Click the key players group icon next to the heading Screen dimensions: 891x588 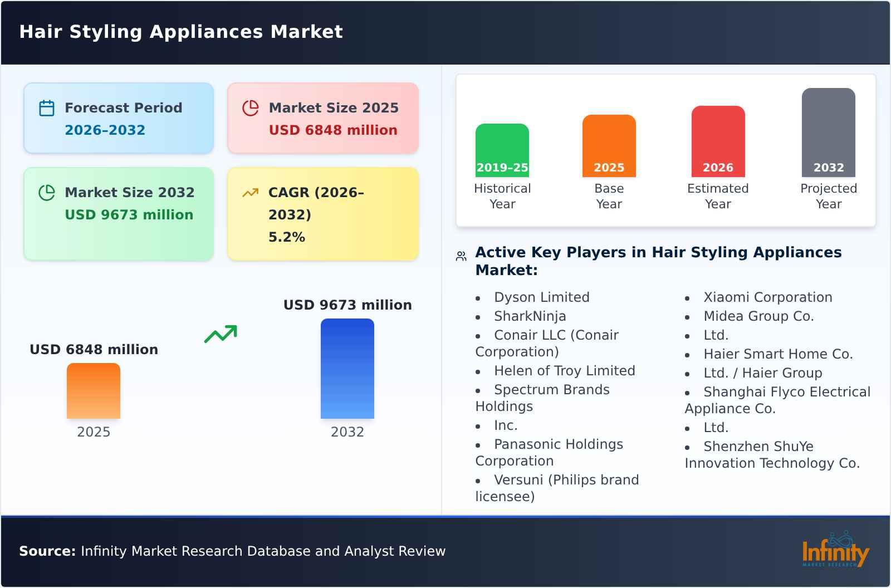(459, 255)
